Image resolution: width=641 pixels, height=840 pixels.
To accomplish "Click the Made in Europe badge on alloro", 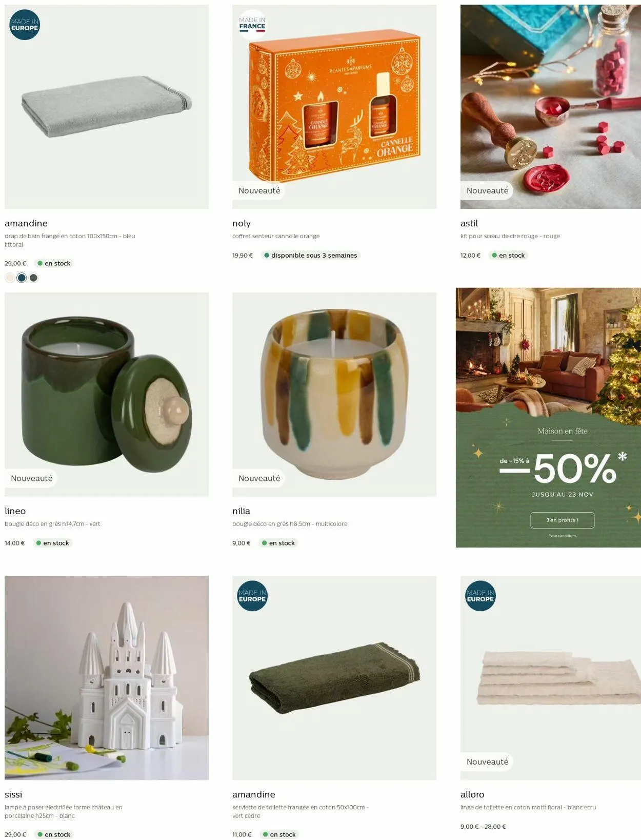I will 480,596.
